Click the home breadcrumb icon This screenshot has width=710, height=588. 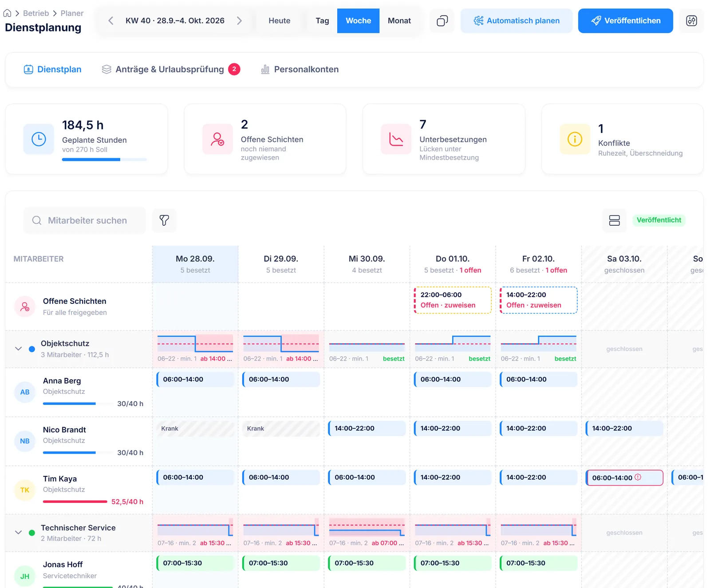[x=7, y=13]
